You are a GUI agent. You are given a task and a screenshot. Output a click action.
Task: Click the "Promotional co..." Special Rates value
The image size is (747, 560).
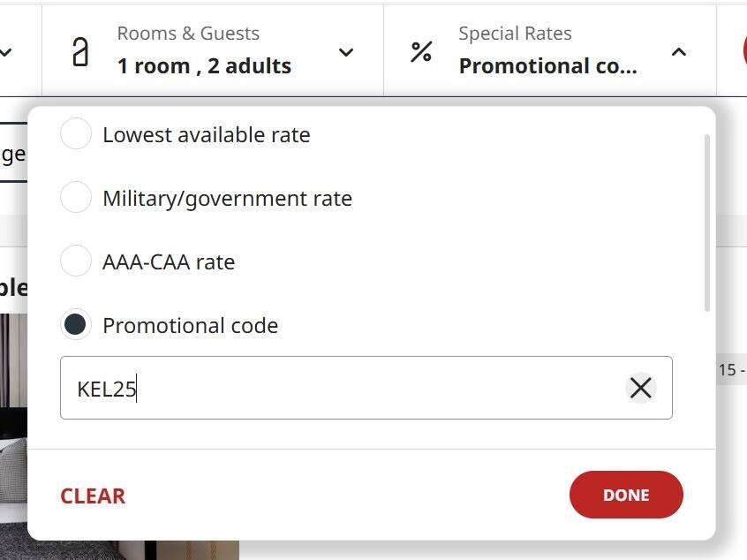coord(547,66)
